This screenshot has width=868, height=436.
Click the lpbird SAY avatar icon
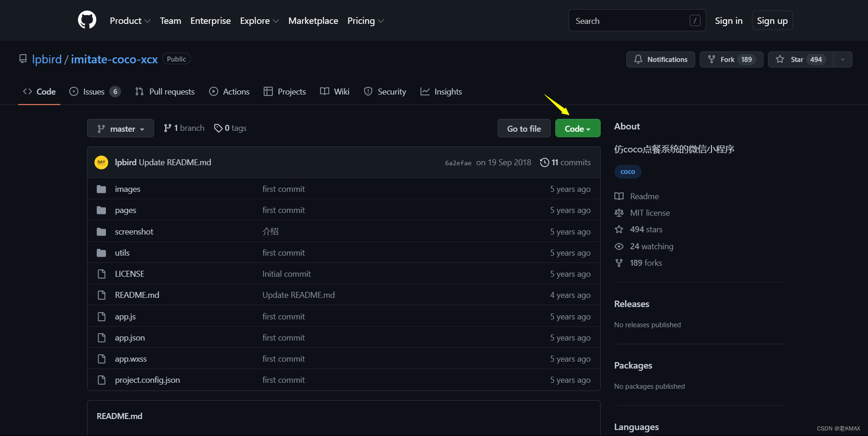pos(101,162)
